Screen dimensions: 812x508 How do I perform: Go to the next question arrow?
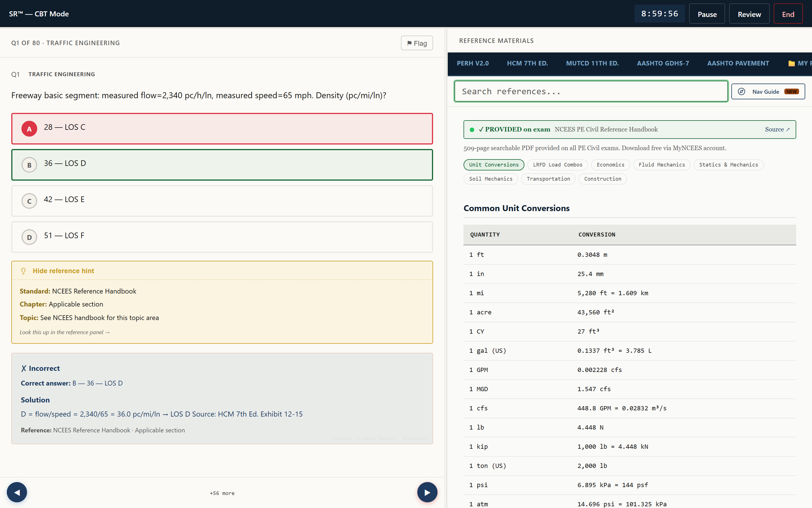pos(427,492)
